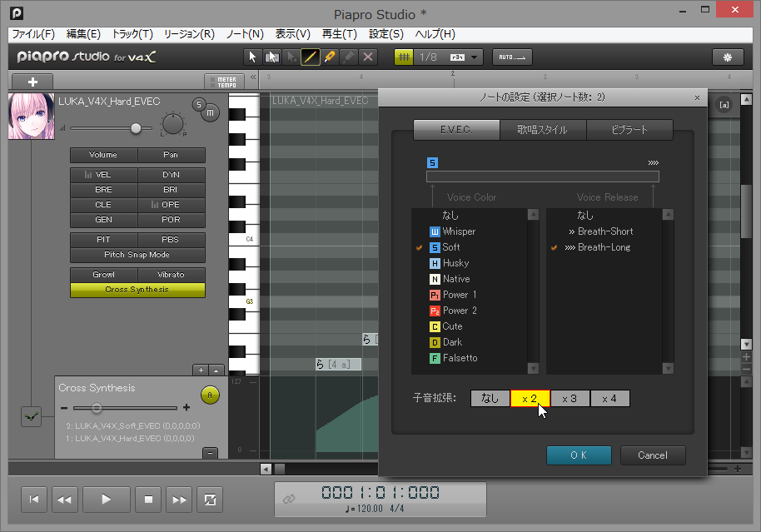Mute the LUKA track with M button

point(210,112)
